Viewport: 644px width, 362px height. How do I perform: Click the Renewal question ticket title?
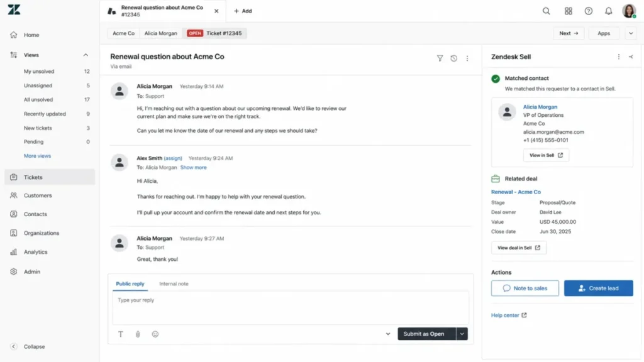pos(167,57)
